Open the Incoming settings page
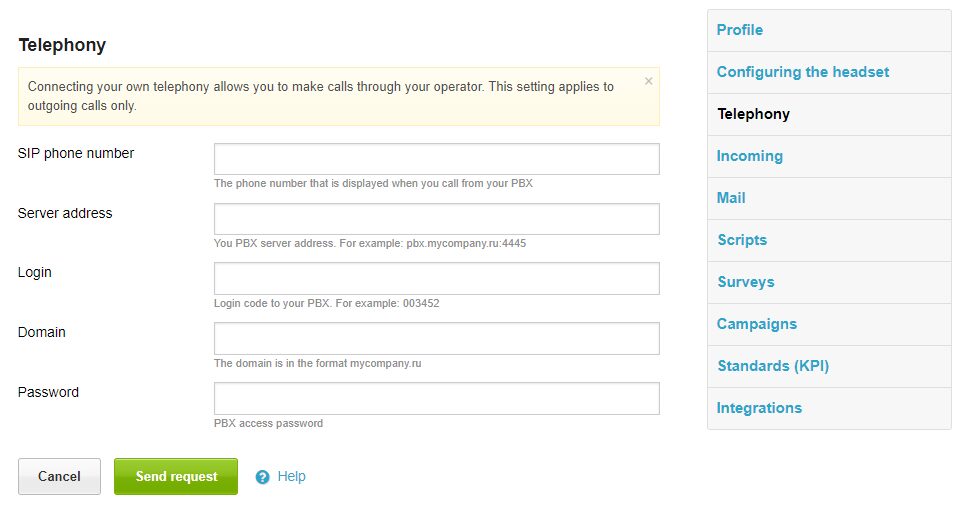 coord(749,156)
